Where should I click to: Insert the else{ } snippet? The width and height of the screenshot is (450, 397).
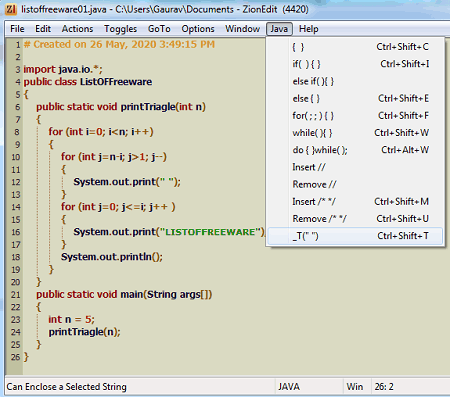coord(355,99)
